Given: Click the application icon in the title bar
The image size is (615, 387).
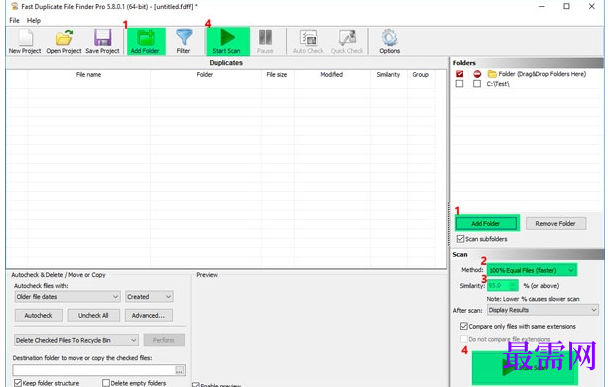Looking at the screenshot, I should (15, 6).
